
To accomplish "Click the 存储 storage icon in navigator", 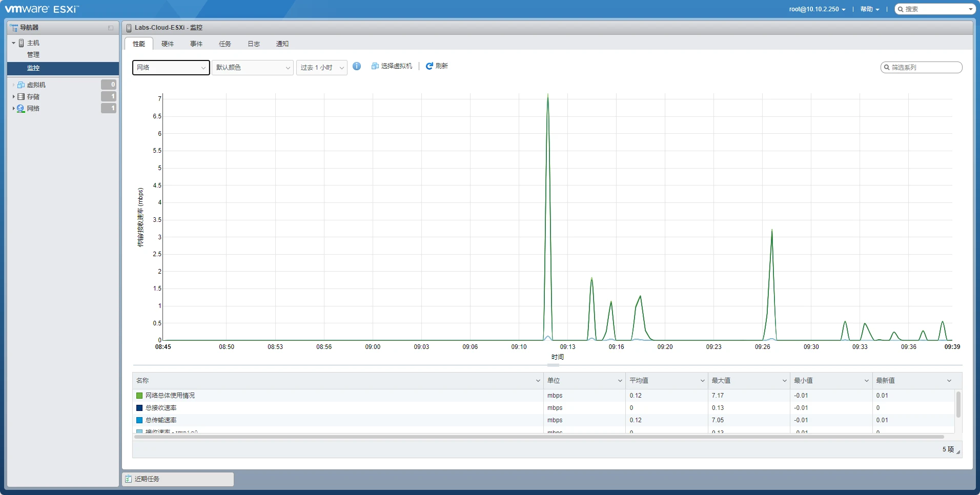I will click(x=21, y=97).
